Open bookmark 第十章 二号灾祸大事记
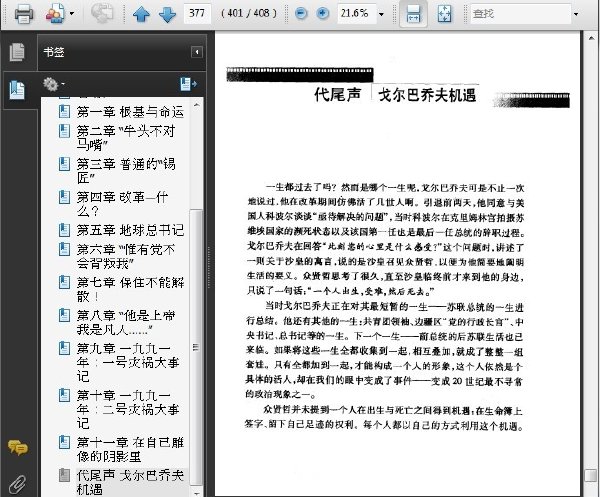Viewport: 600px width, 497px height. 128,409
